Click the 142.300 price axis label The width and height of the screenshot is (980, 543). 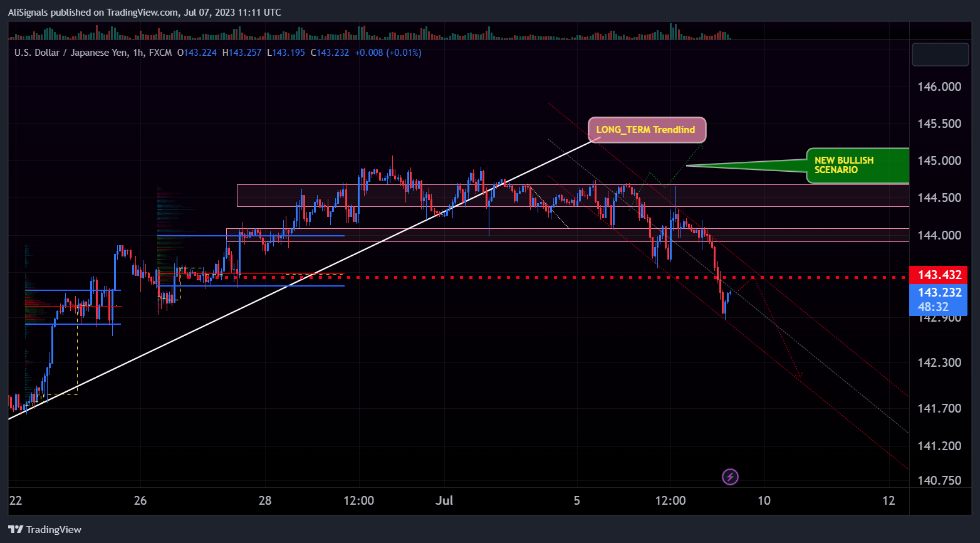pos(939,362)
